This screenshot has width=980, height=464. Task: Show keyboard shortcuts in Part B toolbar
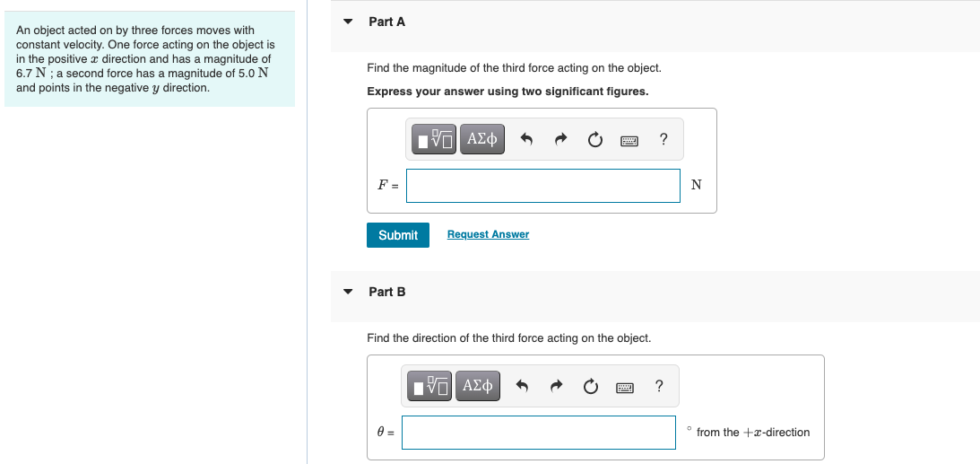point(624,388)
